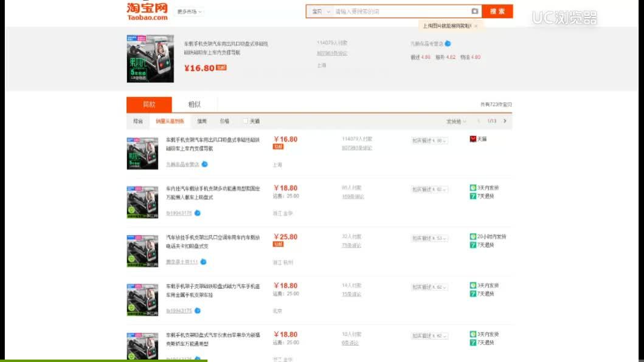Switch to the 相似 tab
The height and width of the screenshot is (362, 644).
pyautogui.click(x=194, y=104)
